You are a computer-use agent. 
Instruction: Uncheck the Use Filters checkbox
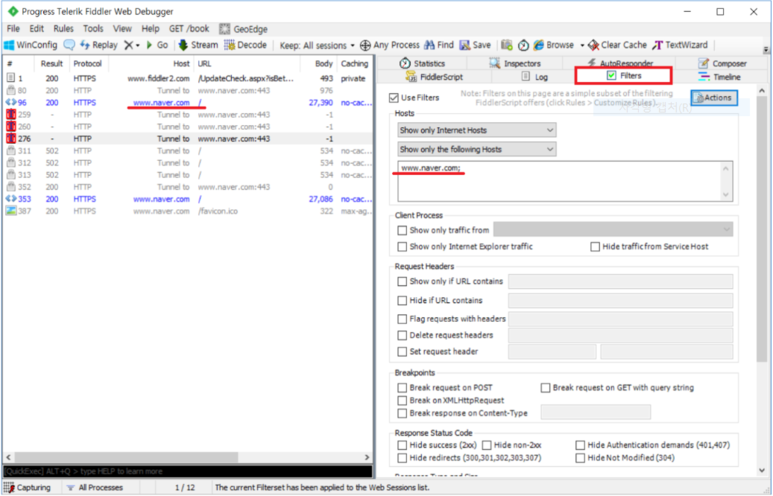point(393,98)
